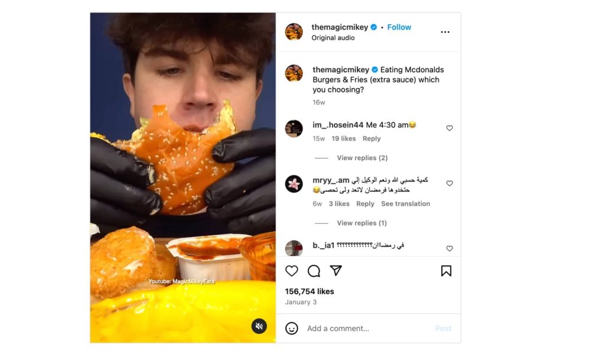Like mryy_.am's comment

pos(450,183)
